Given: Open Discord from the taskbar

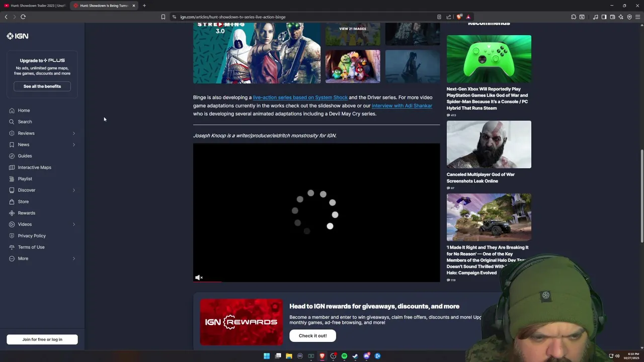Looking at the screenshot, I should tap(367, 356).
